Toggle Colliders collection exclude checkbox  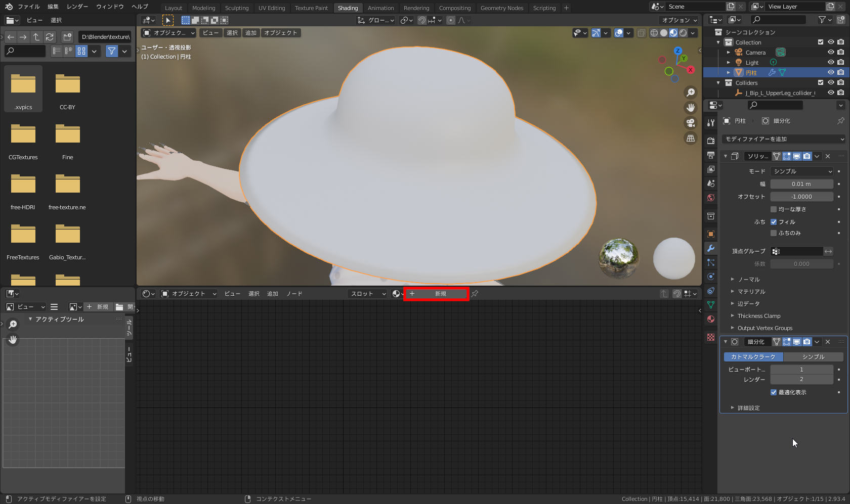point(821,82)
